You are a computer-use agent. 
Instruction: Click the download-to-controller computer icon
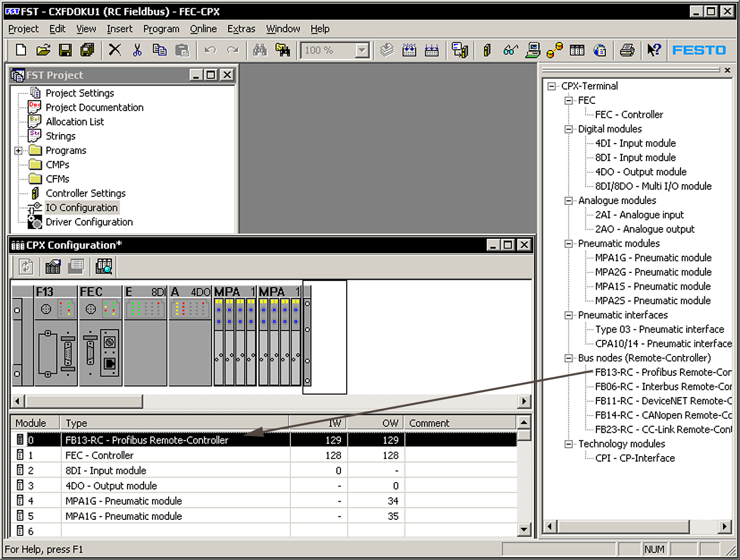point(460,50)
